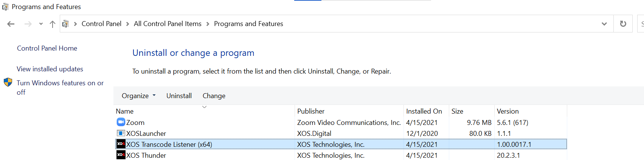Open the Organize dropdown menu
Image resolution: width=644 pixels, height=160 pixels.
pos(138,96)
